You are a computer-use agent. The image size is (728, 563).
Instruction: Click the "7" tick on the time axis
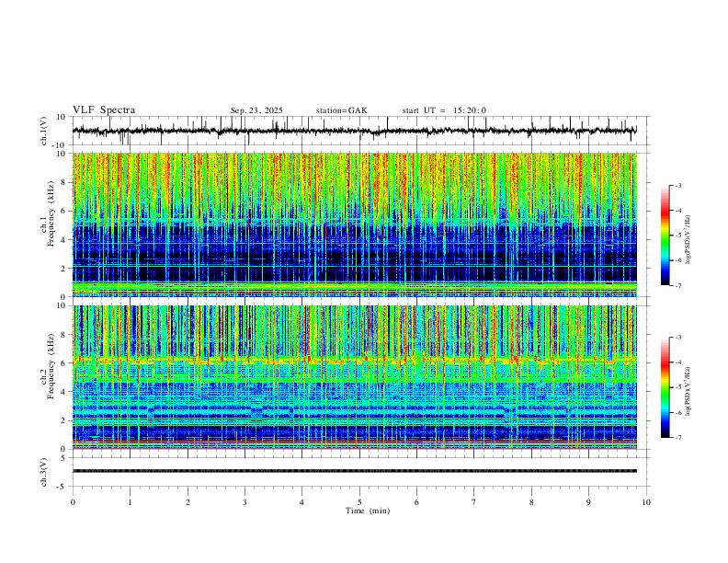pyautogui.click(x=474, y=502)
